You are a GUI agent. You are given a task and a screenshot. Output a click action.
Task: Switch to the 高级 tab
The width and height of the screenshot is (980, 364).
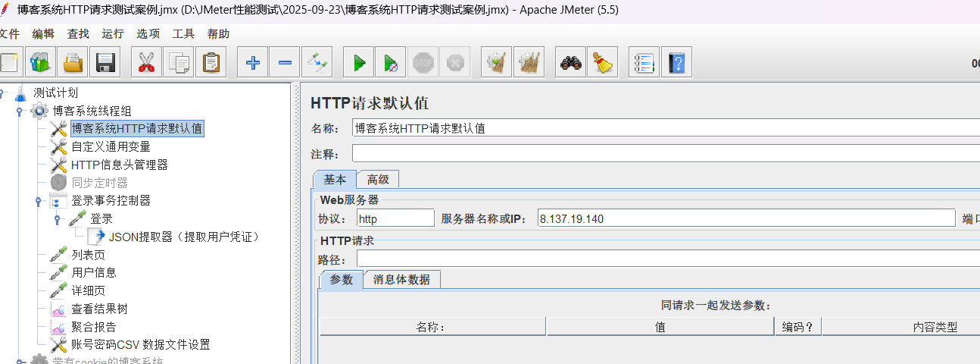click(378, 179)
